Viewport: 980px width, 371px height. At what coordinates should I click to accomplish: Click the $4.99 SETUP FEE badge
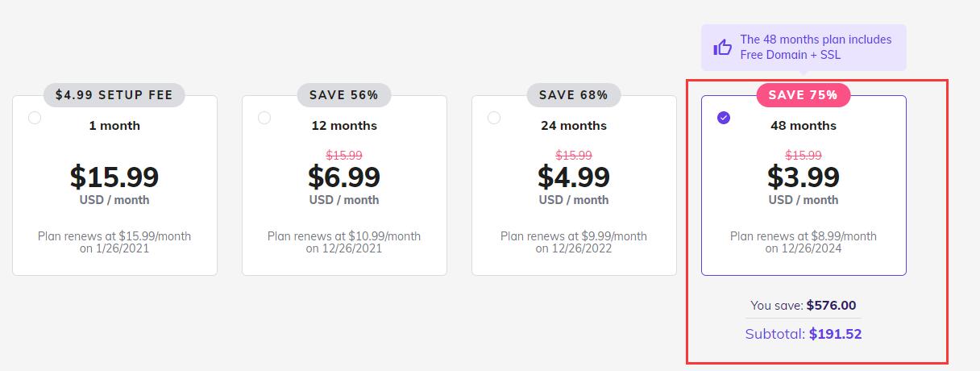point(114,95)
